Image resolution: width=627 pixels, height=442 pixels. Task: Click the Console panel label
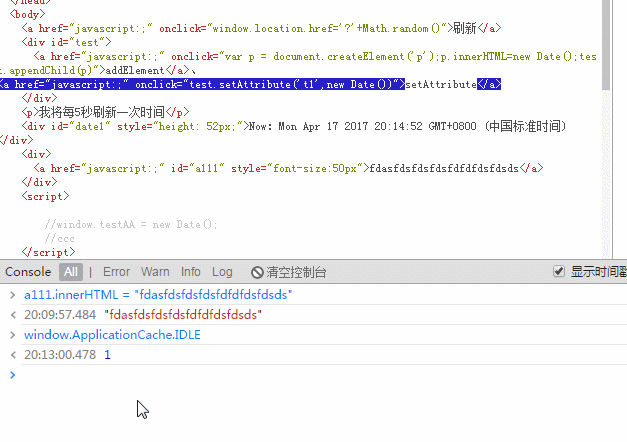point(28,272)
